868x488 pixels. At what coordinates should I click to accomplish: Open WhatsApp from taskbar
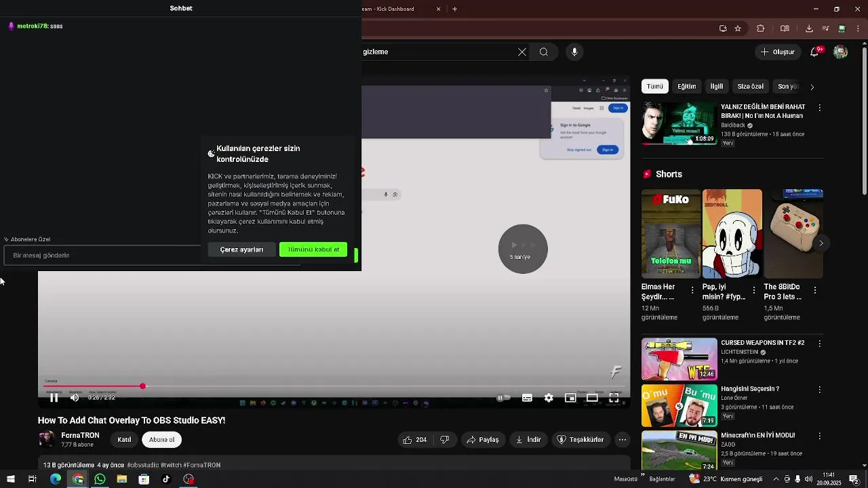(x=100, y=479)
